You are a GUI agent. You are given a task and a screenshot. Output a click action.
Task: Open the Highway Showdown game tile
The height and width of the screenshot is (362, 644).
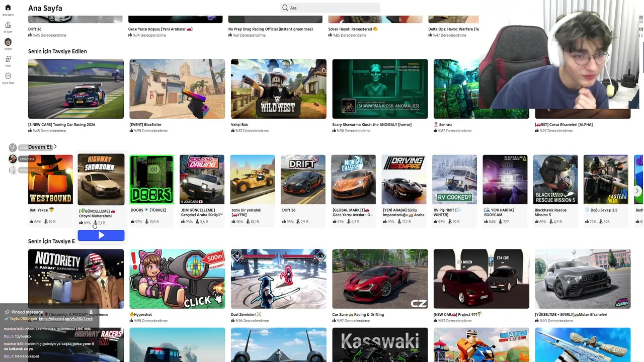[x=101, y=179]
